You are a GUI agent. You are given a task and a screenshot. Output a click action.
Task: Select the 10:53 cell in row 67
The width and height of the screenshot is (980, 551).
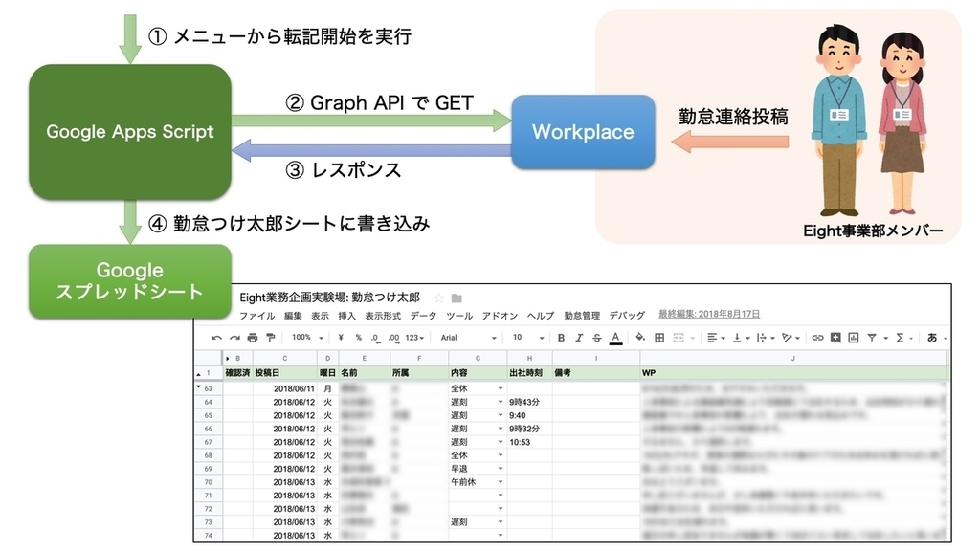coord(529,442)
